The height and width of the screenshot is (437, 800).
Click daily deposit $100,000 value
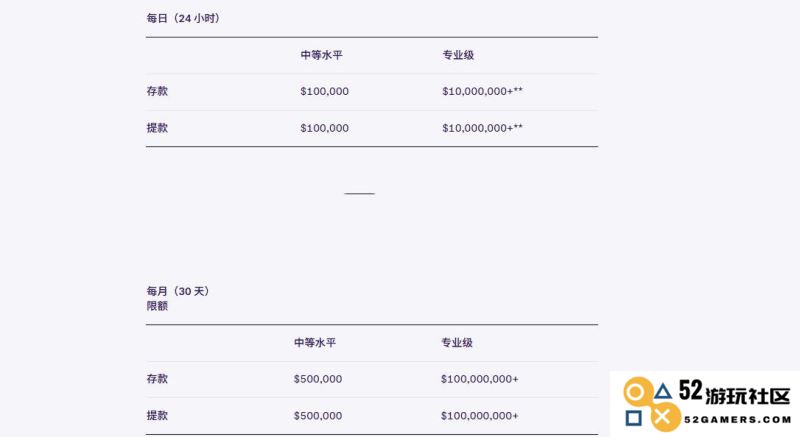tap(324, 91)
